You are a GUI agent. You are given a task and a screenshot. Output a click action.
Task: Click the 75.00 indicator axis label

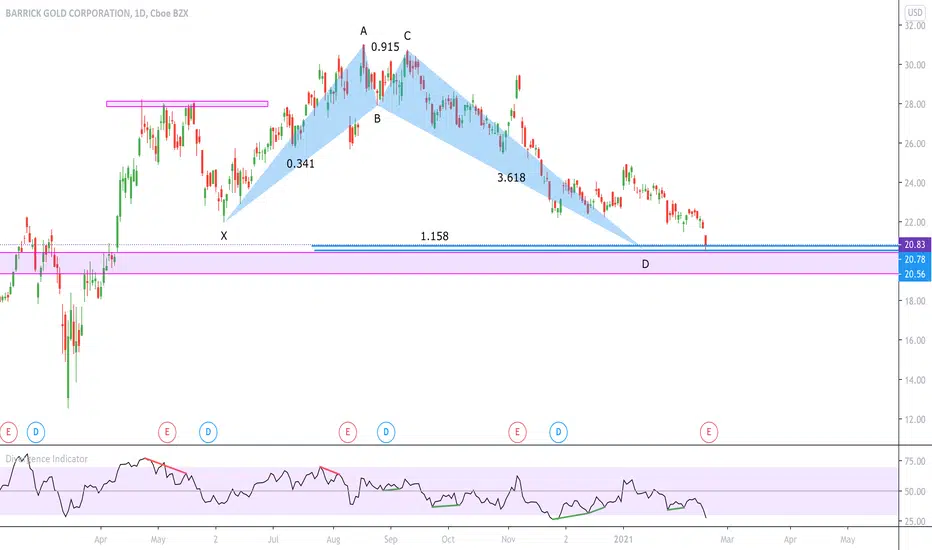[x=915, y=461]
